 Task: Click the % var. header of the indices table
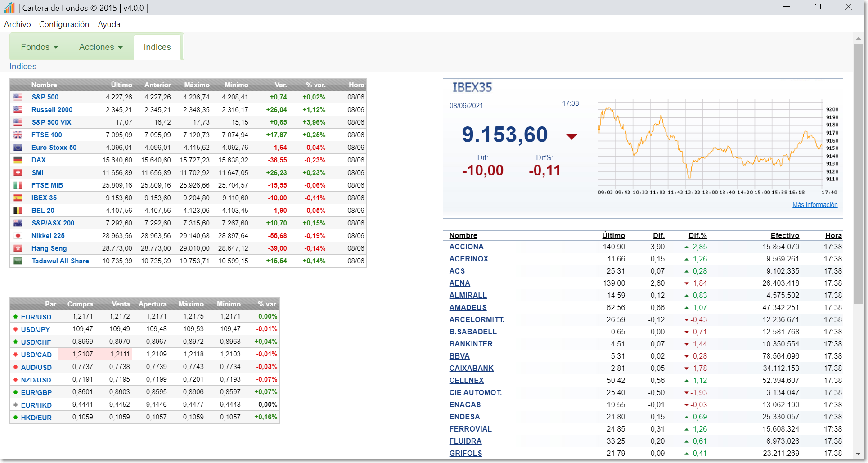pos(315,85)
